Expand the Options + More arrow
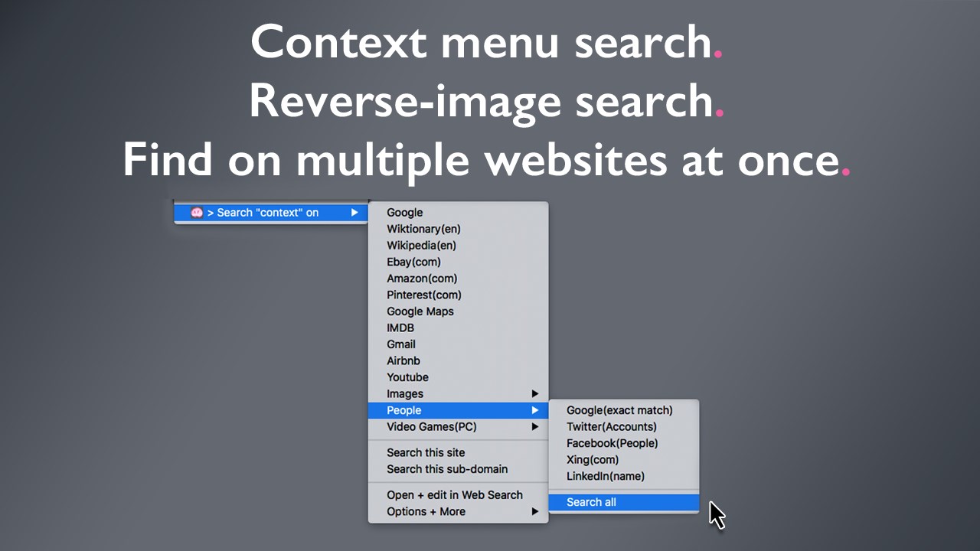 [x=535, y=511]
